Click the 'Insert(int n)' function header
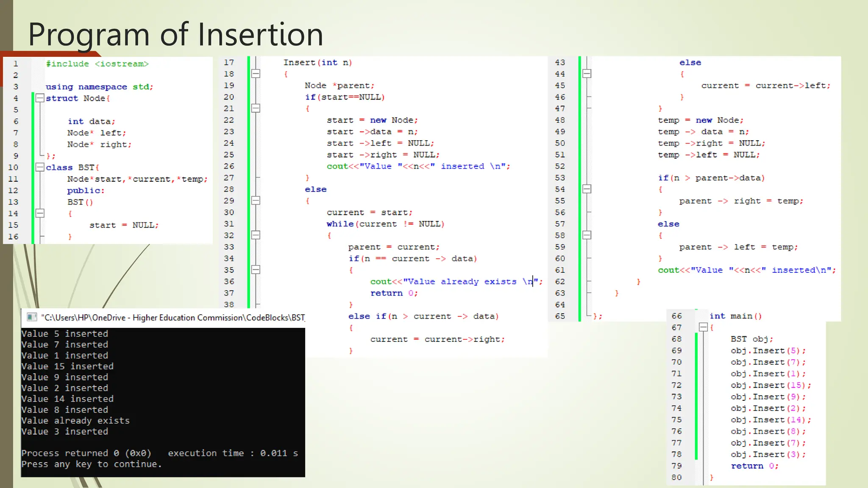 318,63
